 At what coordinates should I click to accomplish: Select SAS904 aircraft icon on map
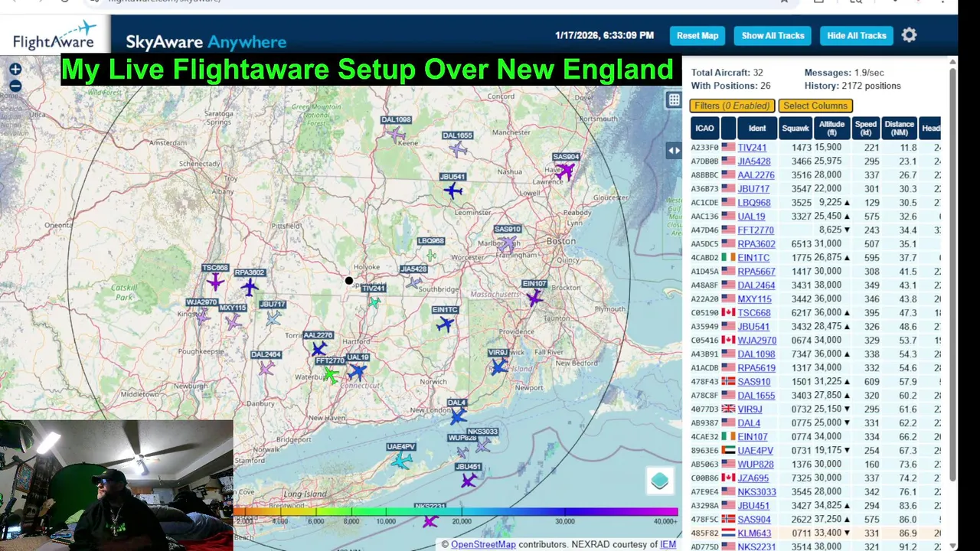click(564, 171)
